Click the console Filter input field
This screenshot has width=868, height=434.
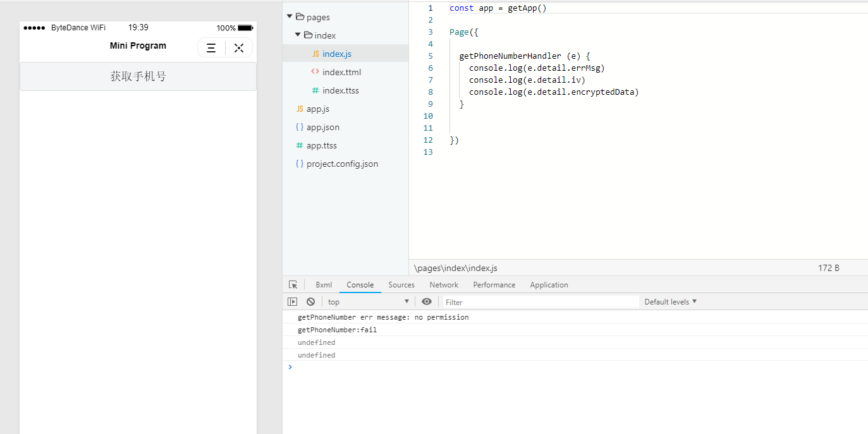click(541, 302)
